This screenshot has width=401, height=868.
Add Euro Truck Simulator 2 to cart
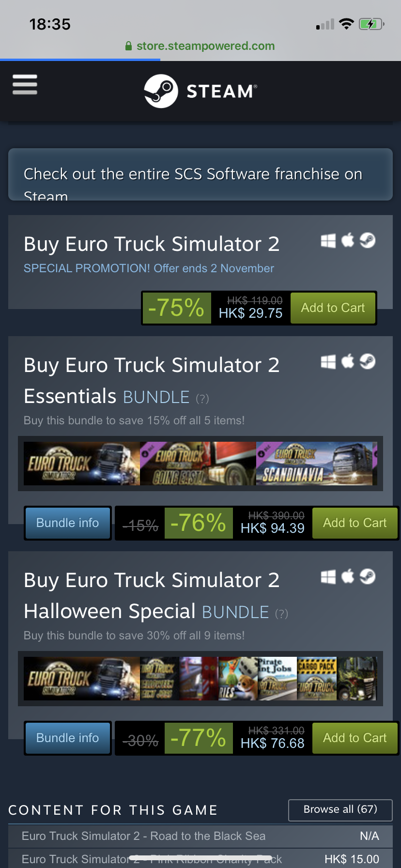(333, 308)
